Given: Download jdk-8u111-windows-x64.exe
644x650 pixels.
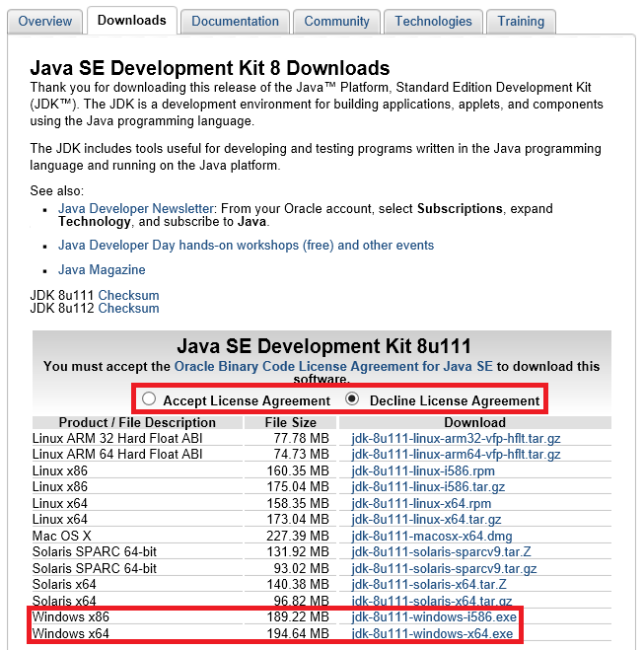Looking at the screenshot, I should click(x=432, y=634).
